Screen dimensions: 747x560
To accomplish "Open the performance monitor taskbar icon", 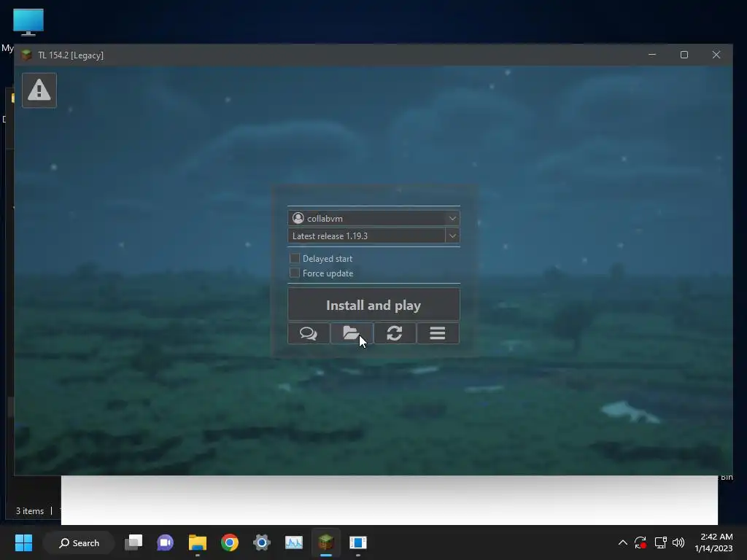I will coord(293,542).
